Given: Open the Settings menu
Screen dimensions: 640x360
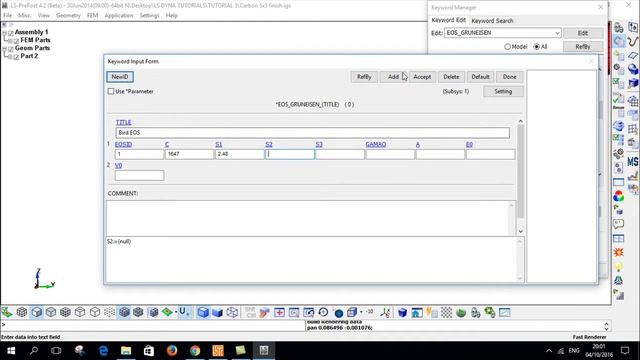Looking at the screenshot, I should 149,16.
